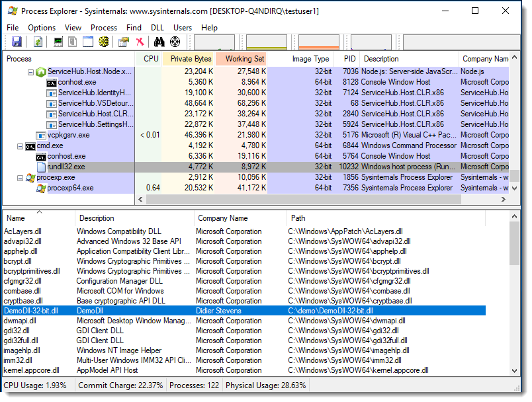Select the rundll32.exe process
The width and height of the screenshot is (532, 402).
point(66,167)
